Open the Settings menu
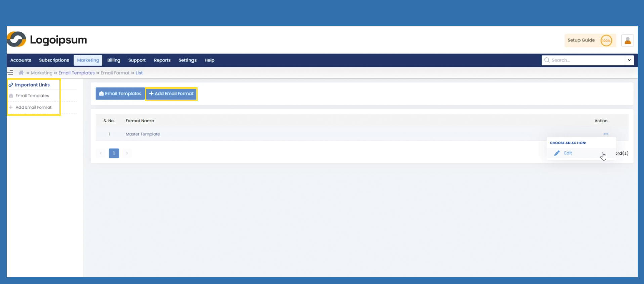 [187, 60]
